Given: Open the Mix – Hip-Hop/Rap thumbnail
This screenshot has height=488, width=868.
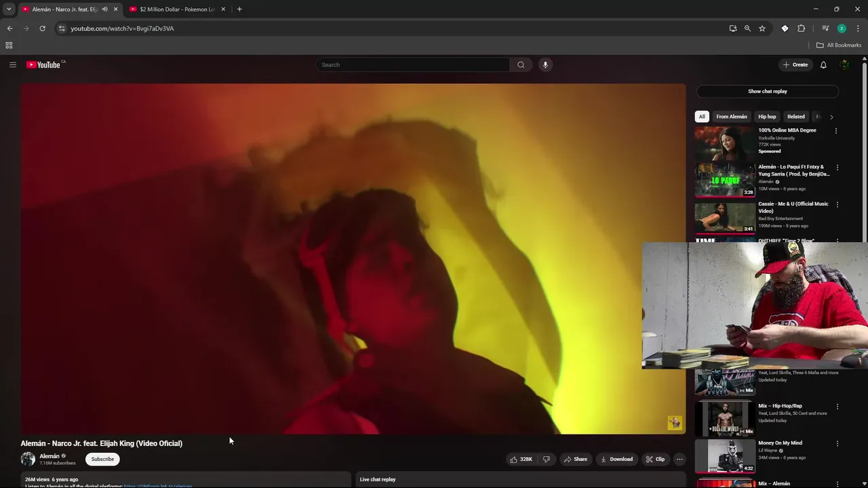Looking at the screenshot, I should [x=725, y=419].
